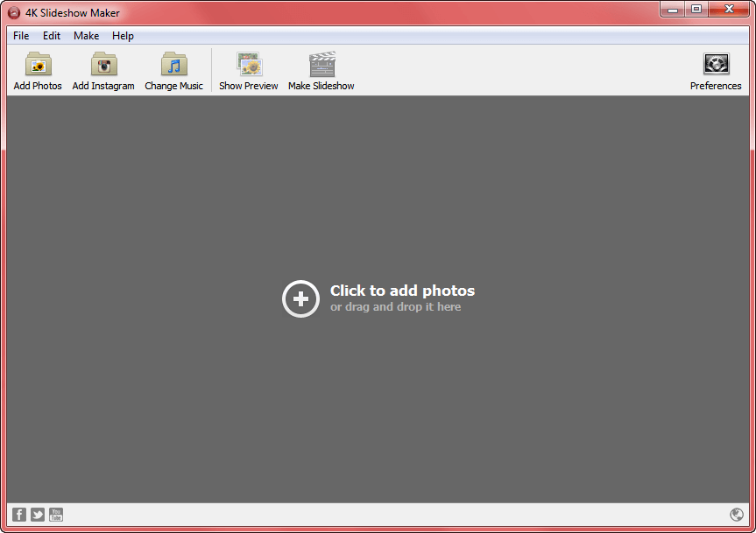
Task: Open the Help menu
Action: tap(123, 36)
